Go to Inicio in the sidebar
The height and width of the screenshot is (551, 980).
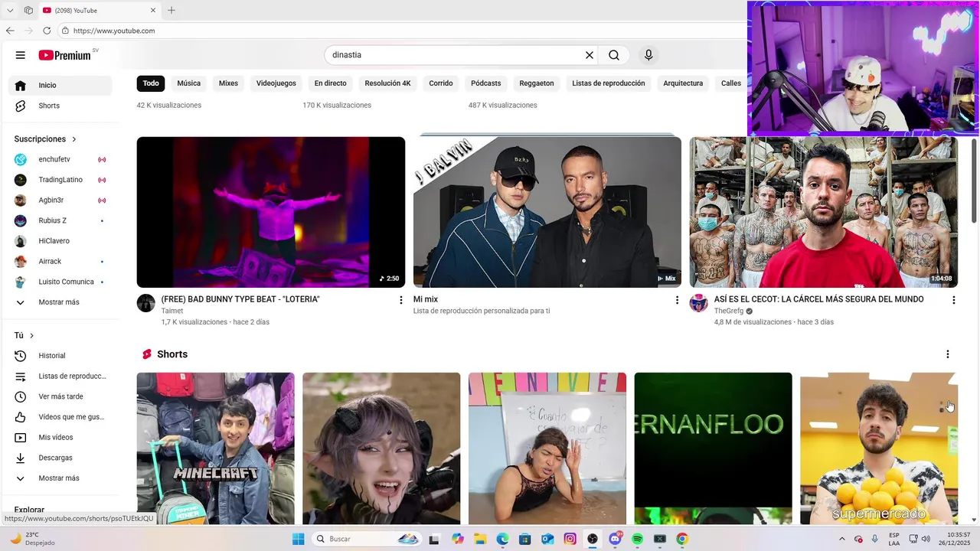tap(60, 85)
